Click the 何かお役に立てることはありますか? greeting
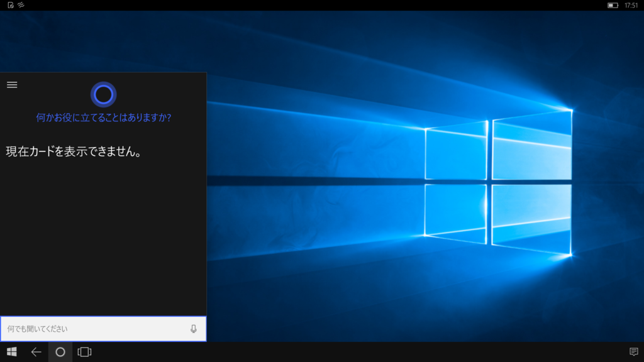The image size is (644, 362). [104, 118]
